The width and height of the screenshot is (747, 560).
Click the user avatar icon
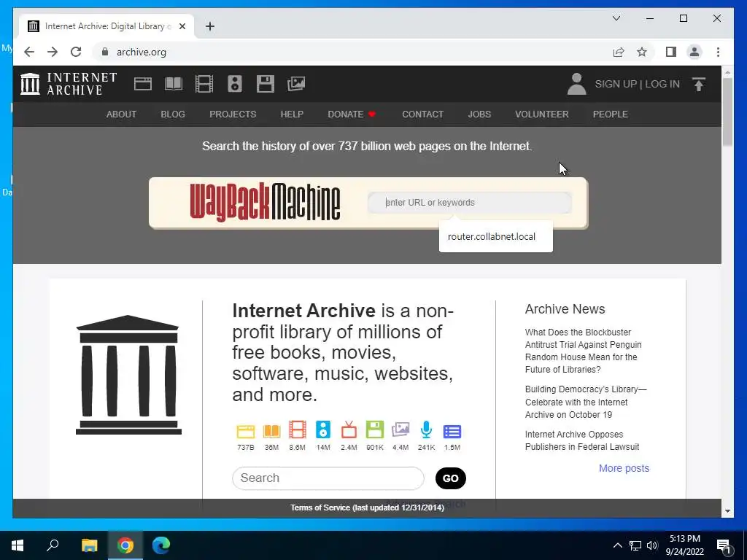(x=576, y=84)
